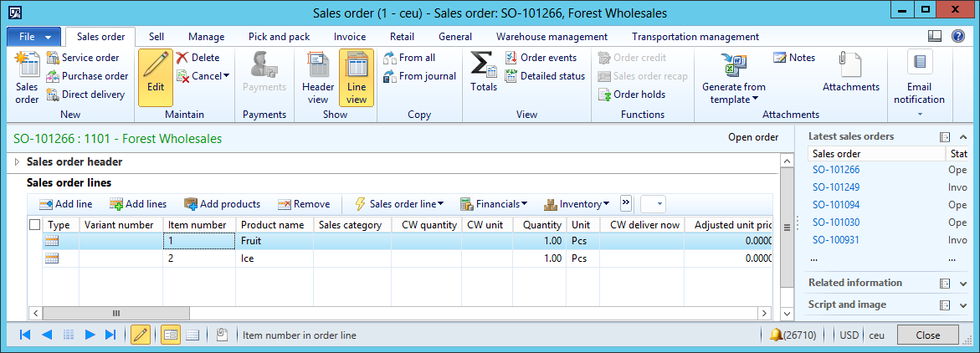This screenshot has width=980, height=353.
Task: Toggle Line view in Show group
Action: click(357, 77)
